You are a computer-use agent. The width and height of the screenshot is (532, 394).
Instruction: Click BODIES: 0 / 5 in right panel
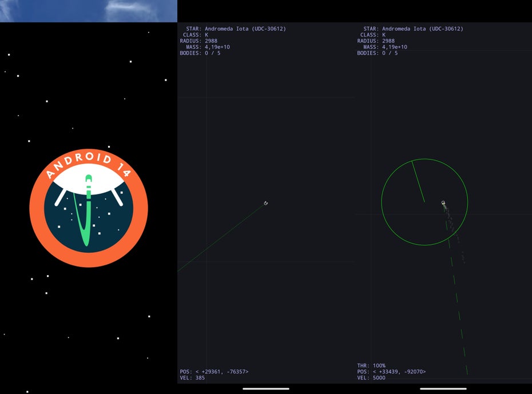pos(378,53)
